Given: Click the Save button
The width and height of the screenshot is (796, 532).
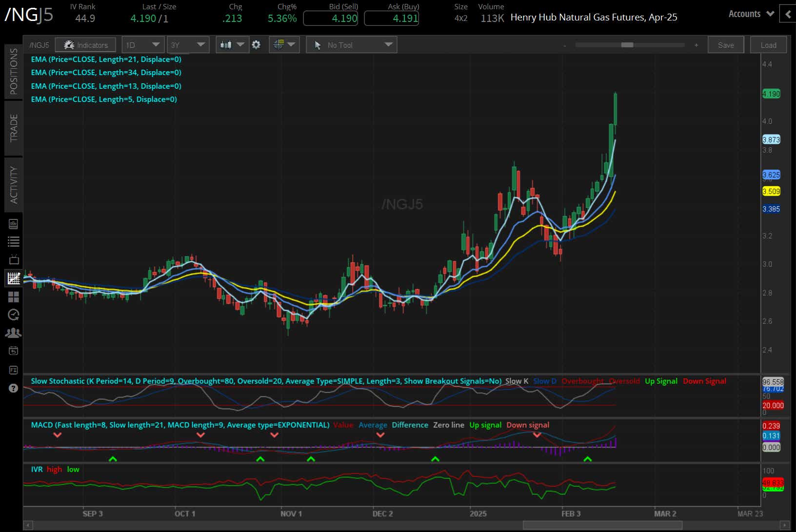Looking at the screenshot, I should 726,44.
